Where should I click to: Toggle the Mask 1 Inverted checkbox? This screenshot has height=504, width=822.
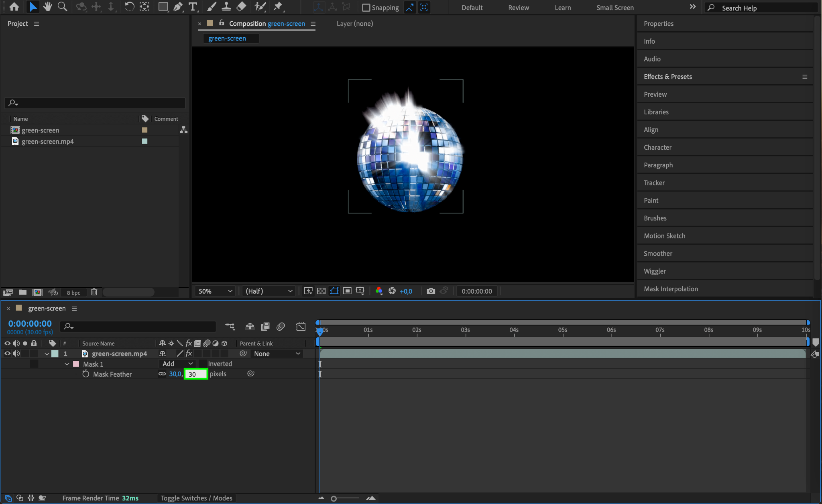click(203, 364)
